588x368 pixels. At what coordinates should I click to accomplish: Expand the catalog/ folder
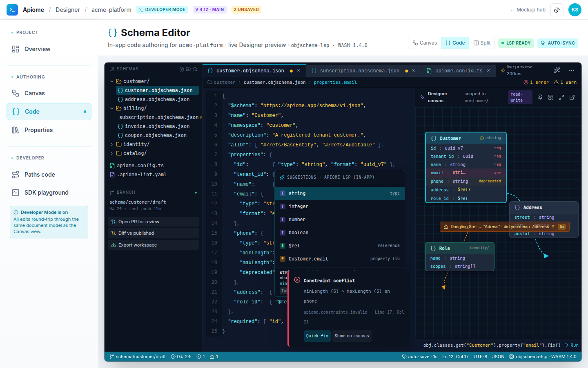tap(112, 153)
